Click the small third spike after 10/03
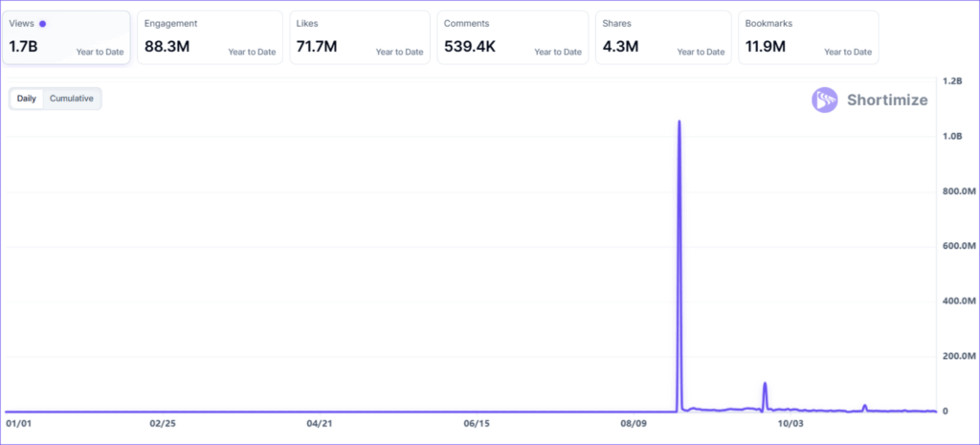The height and width of the screenshot is (445, 980). pos(865,405)
